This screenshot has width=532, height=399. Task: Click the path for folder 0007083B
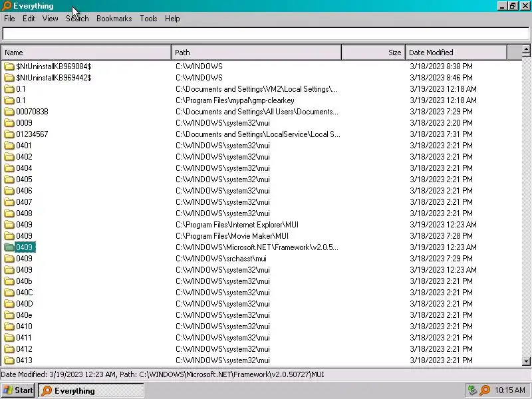[x=257, y=112]
